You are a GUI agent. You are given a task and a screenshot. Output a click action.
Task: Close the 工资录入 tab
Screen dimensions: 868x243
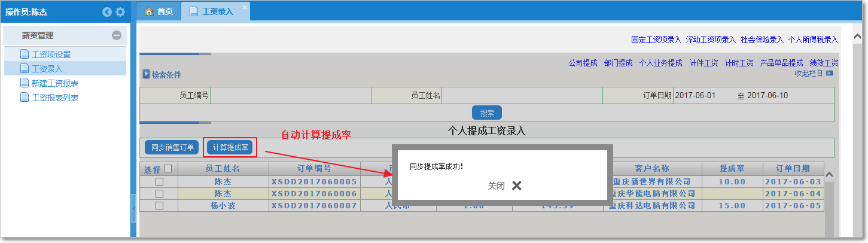pos(244,7)
